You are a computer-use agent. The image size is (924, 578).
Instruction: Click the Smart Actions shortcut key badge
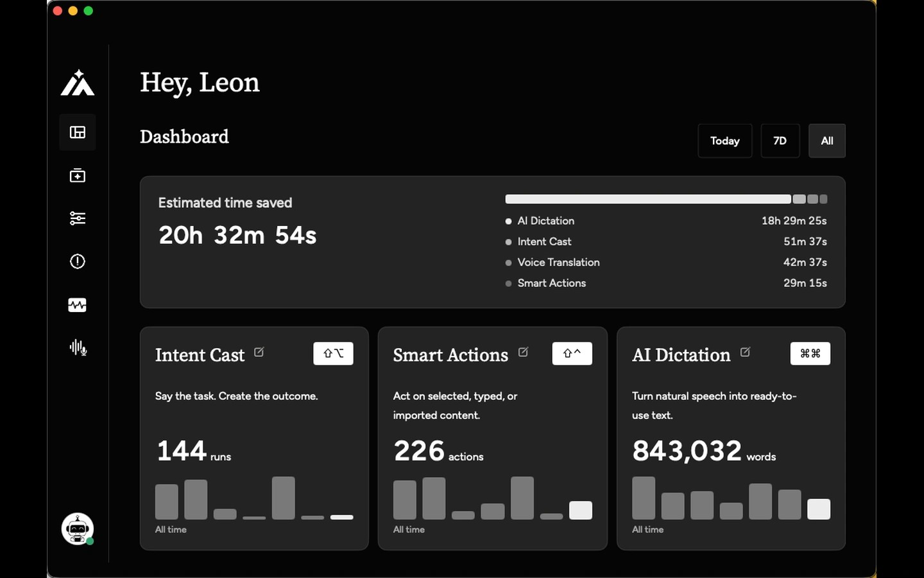[572, 353]
